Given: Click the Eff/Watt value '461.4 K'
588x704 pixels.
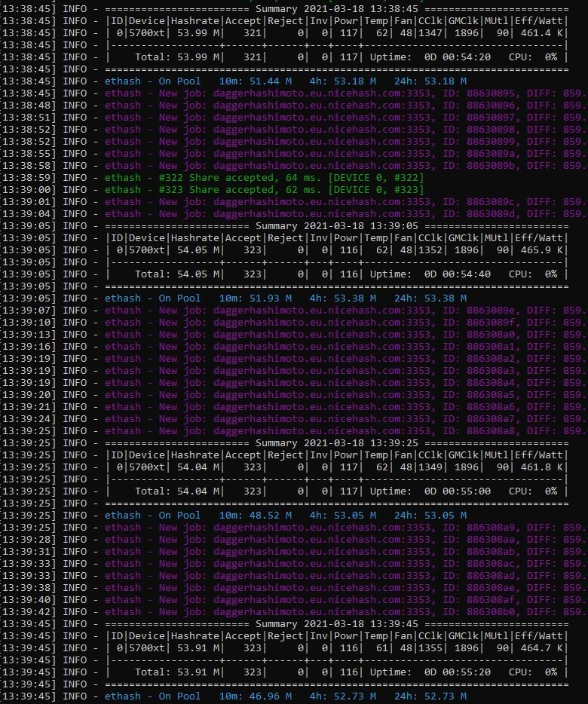Looking at the screenshot, I should tap(542, 33).
